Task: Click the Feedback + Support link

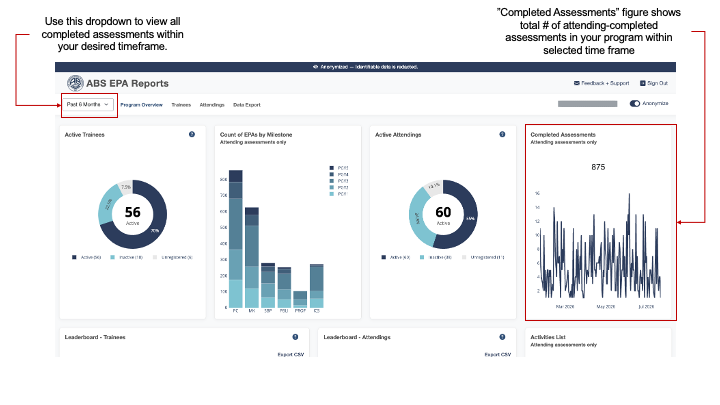Action: point(602,83)
